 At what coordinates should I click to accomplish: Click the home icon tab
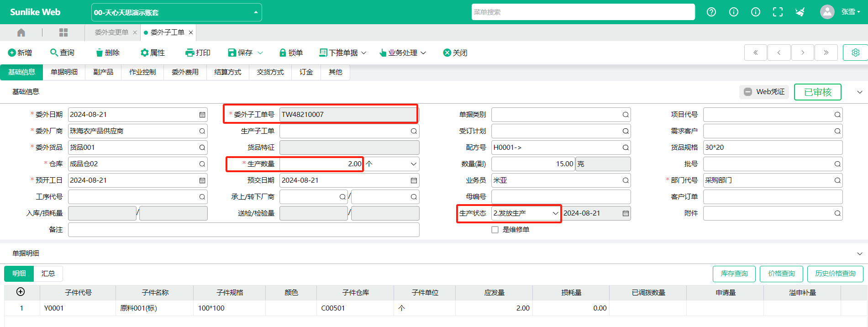click(21, 32)
